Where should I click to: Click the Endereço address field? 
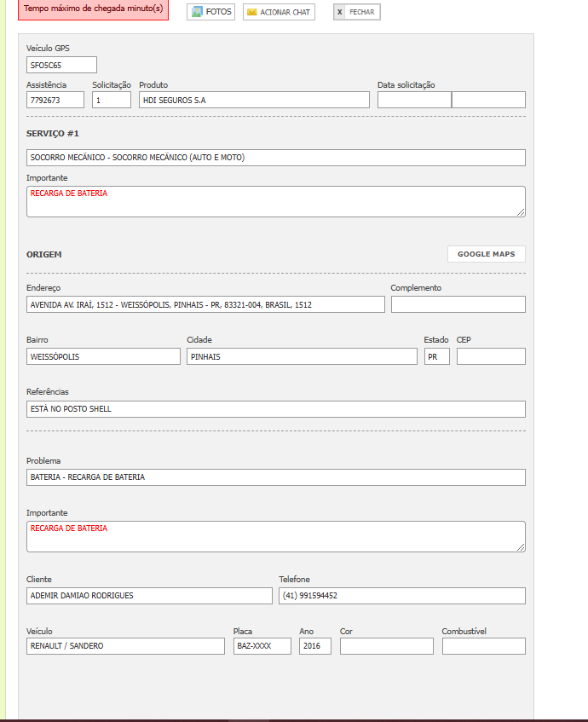[205, 304]
